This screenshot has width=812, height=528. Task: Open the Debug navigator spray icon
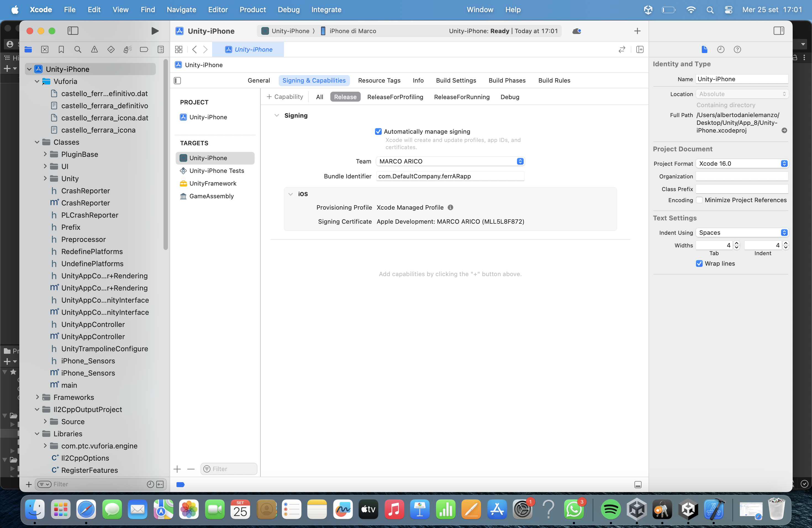pos(128,49)
